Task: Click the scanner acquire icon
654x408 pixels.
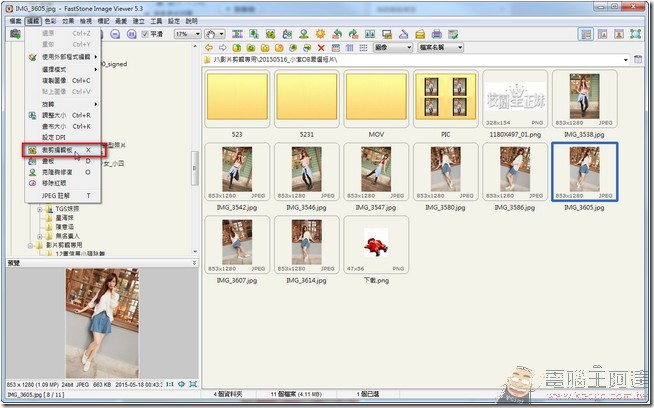Action: pos(403,34)
